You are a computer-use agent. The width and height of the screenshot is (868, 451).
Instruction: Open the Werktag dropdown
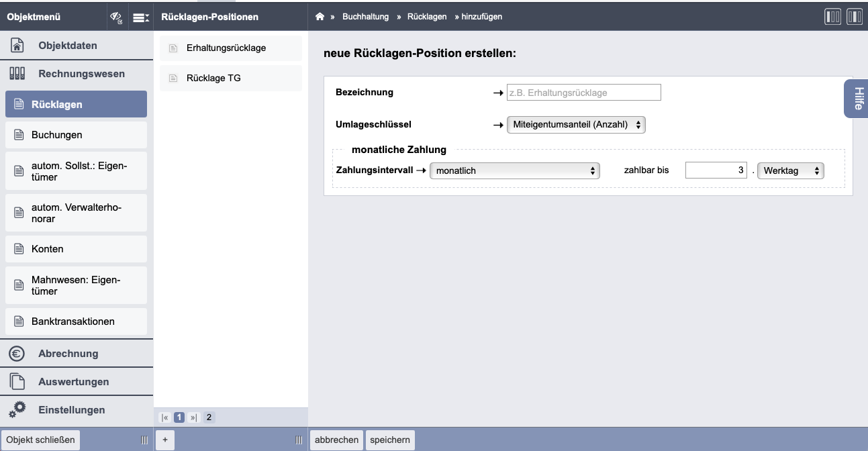(790, 170)
